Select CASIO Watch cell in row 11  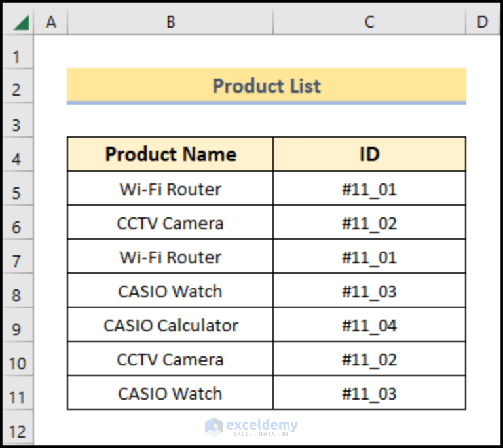170,392
